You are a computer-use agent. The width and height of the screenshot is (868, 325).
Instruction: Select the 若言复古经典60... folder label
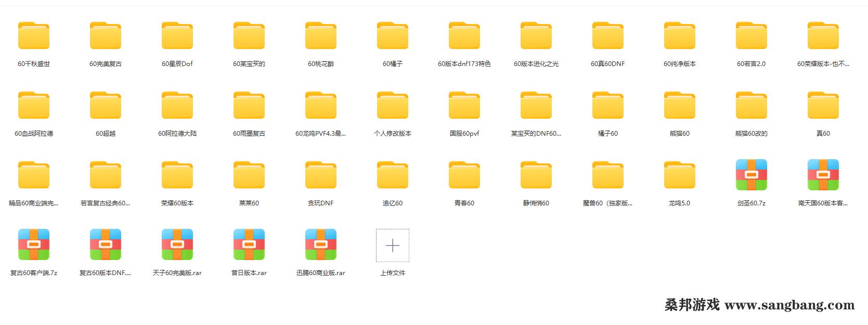(106, 203)
